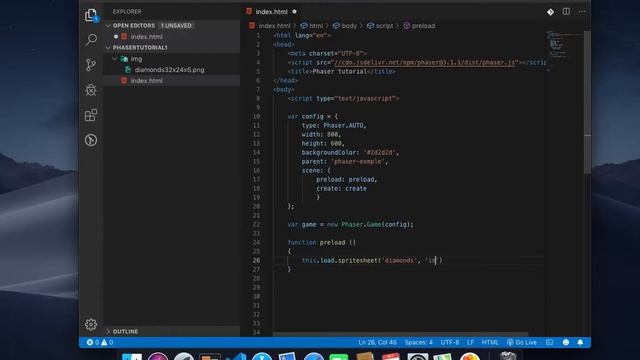Click preload in the breadcrumbs
Screen dimensions: 640x360
click(423, 26)
